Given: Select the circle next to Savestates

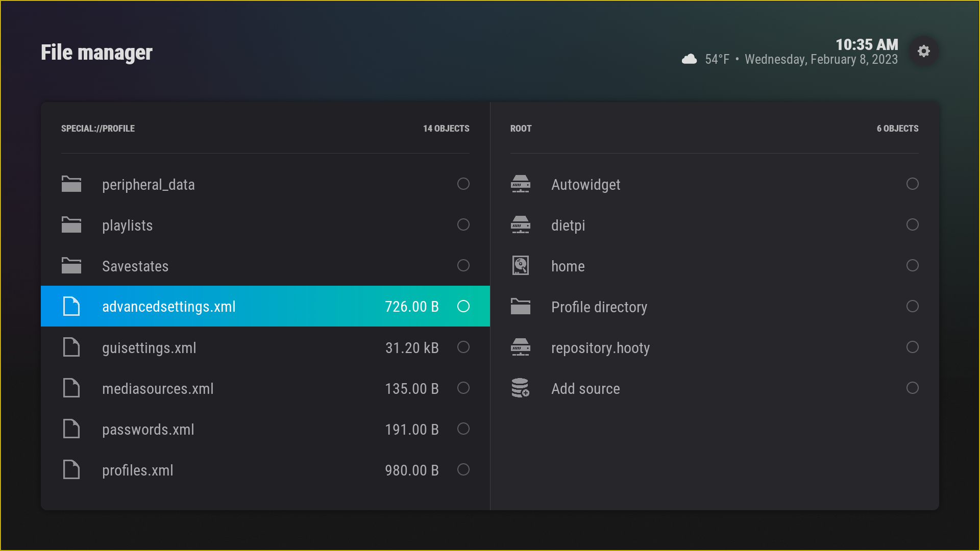Looking at the screenshot, I should 463,265.
